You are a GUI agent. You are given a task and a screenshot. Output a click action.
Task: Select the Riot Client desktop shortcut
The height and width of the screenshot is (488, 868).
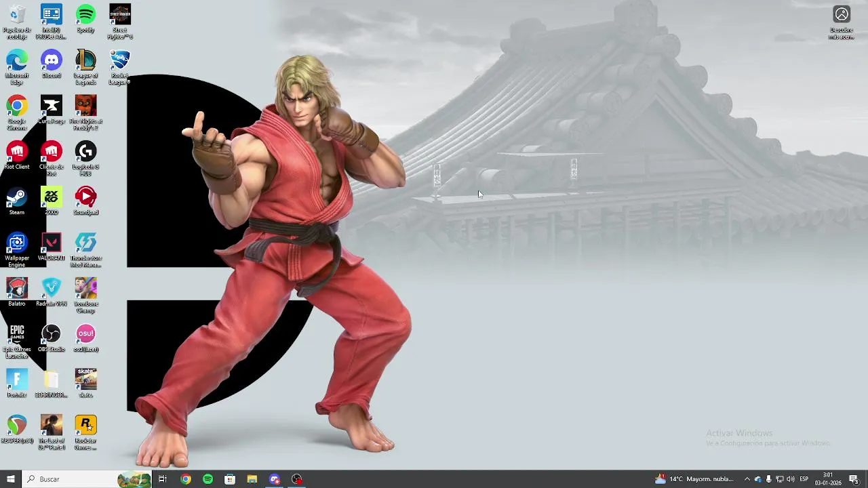[17, 155]
